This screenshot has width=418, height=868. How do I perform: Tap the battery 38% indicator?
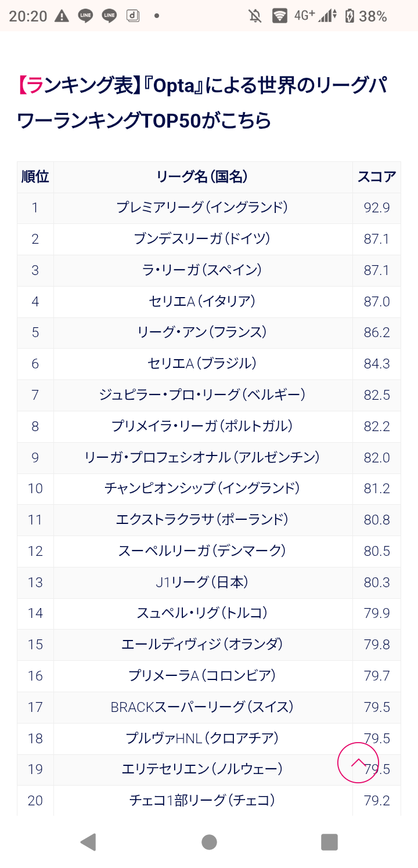(x=366, y=16)
